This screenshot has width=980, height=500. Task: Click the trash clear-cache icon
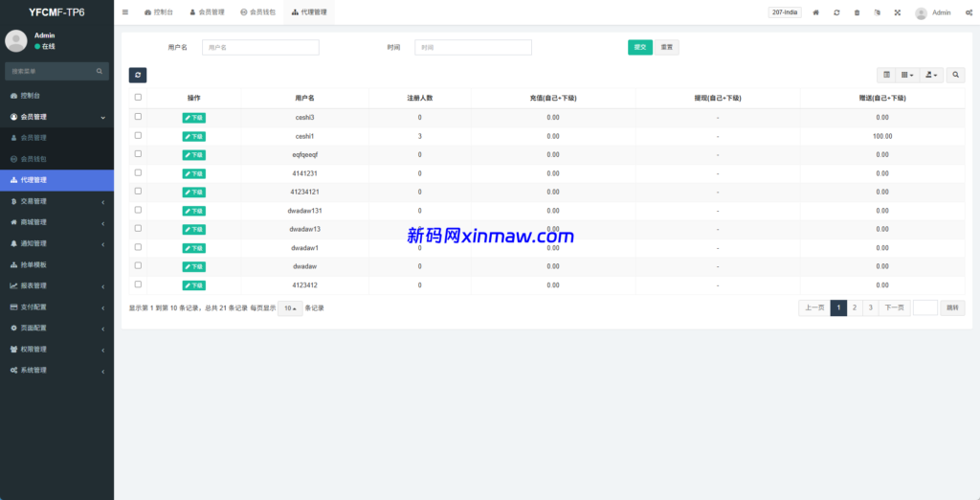[857, 12]
